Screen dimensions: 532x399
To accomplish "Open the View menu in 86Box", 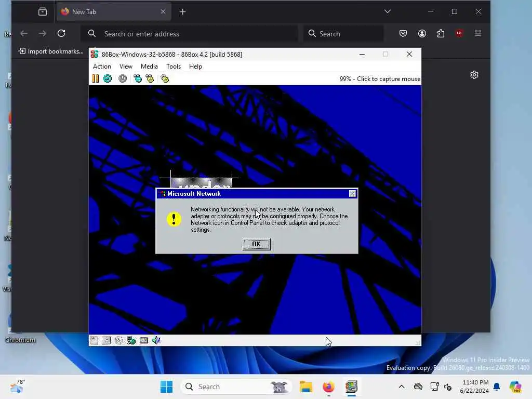I will [x=126, y=66].
